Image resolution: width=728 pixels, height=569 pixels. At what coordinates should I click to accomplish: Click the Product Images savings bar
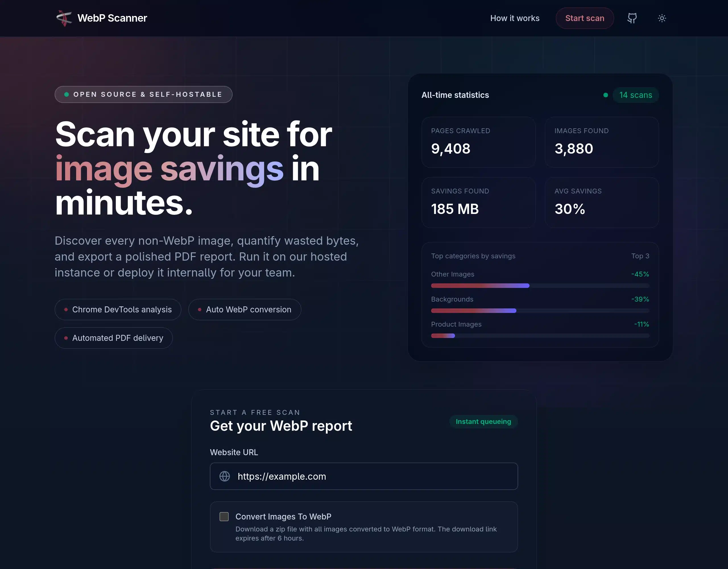540,335
